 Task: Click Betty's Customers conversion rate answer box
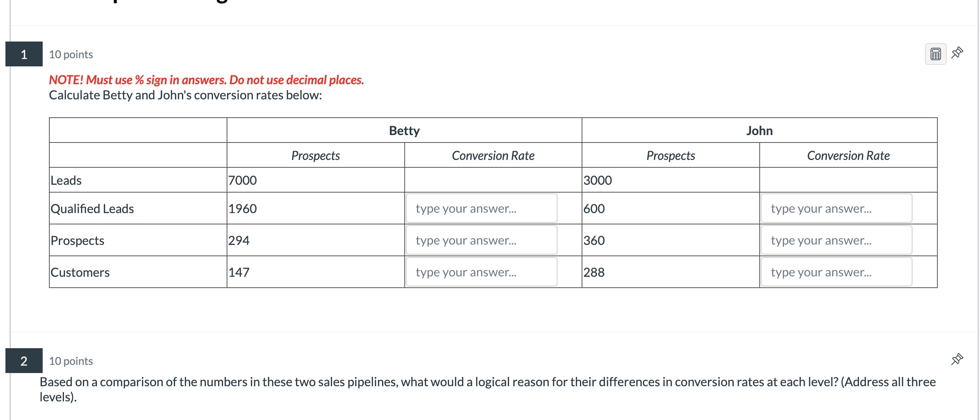(481, 272)
